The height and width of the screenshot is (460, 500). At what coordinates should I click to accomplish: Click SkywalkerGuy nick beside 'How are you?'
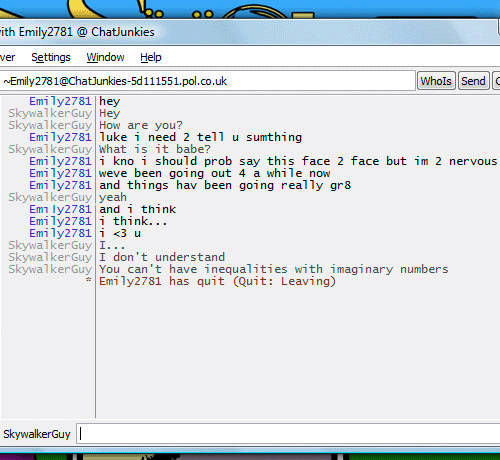(50, 125)
